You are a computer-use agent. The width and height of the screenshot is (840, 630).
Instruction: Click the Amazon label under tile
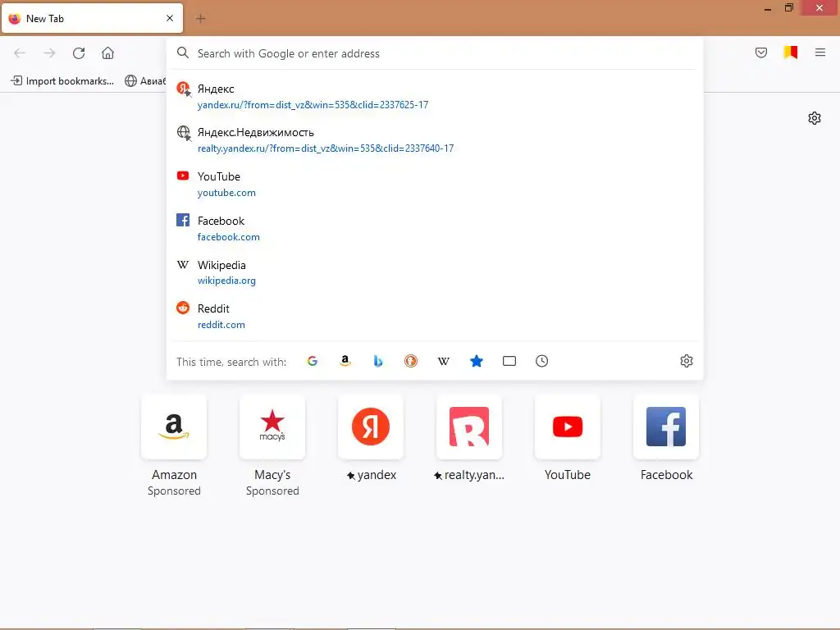[174, 475]
